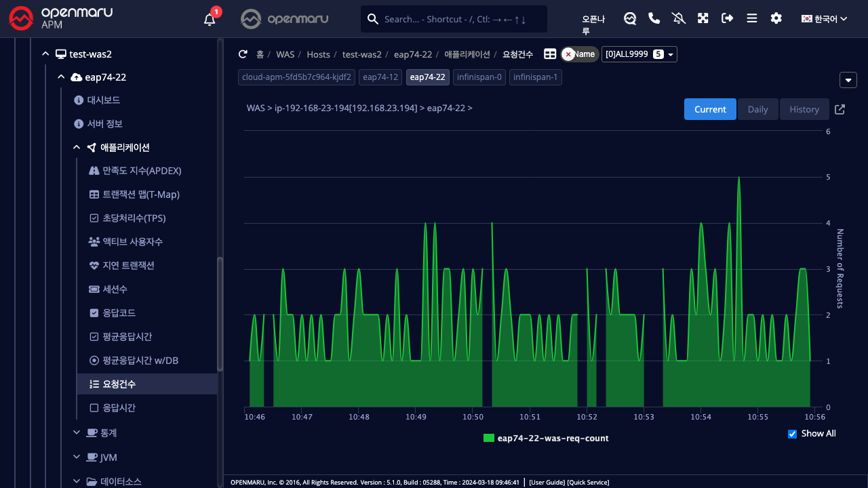Click the search input field
This screenshot has width=868, height=488.
coord(461,19)
